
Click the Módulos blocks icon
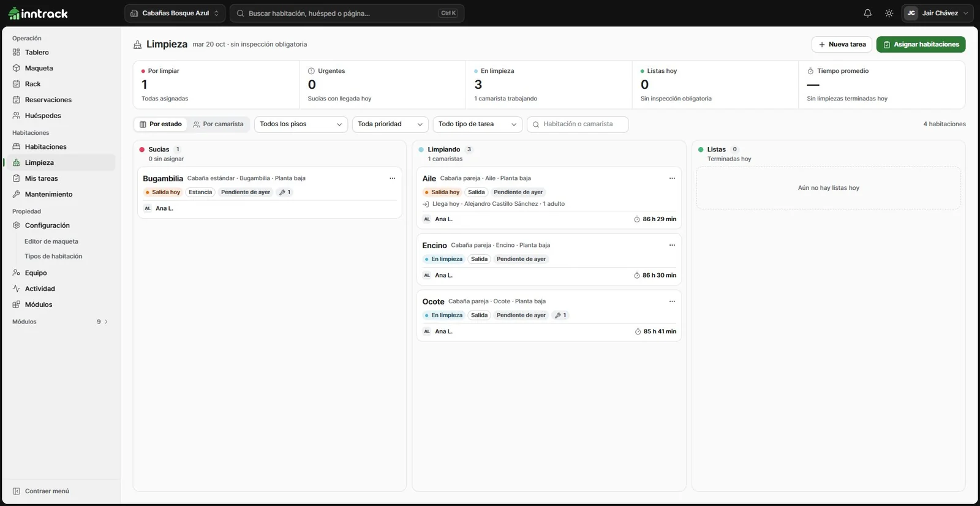(x=17, y=304)
